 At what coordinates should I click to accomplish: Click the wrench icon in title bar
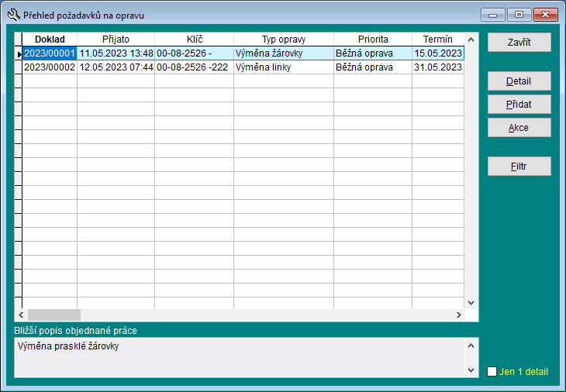pos(12,15)
